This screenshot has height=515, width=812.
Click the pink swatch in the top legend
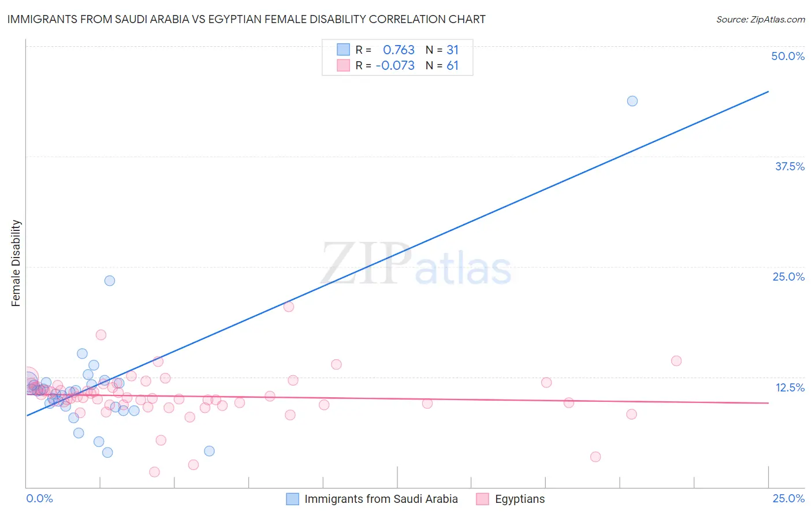coord(343,65)
